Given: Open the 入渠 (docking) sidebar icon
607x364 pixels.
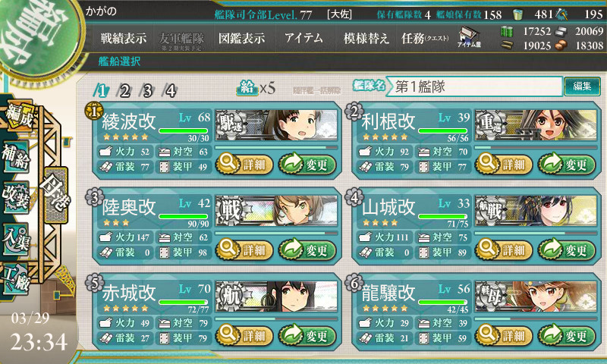Looking at the screenshot, I should pos(16,239).
